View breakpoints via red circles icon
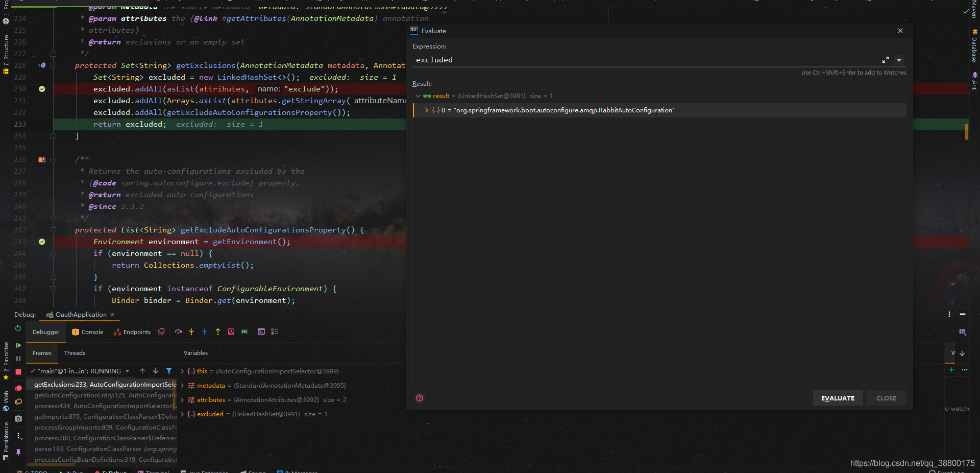 pyautogui.click(x=18, y=388)
